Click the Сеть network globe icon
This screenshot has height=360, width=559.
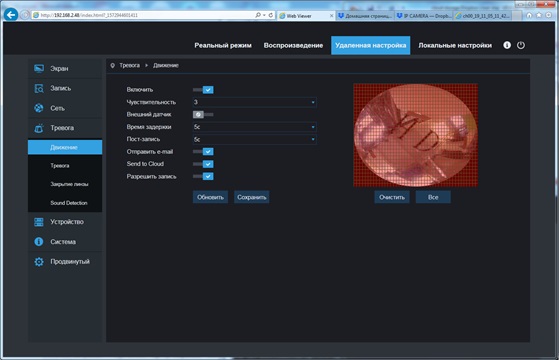pyautogui.click(x=39, y=108)
